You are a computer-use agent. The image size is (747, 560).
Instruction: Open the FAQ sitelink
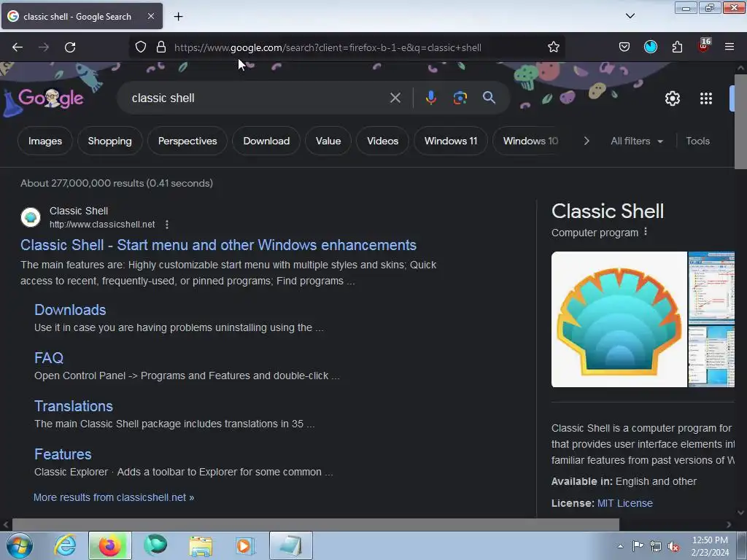pos(49,358)
